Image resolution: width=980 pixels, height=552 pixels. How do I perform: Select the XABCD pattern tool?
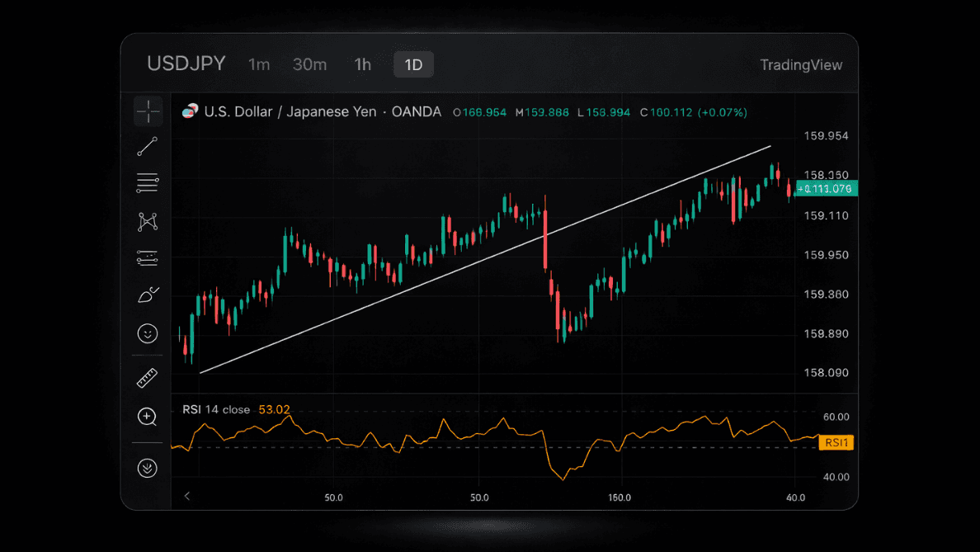coord(148,222)
